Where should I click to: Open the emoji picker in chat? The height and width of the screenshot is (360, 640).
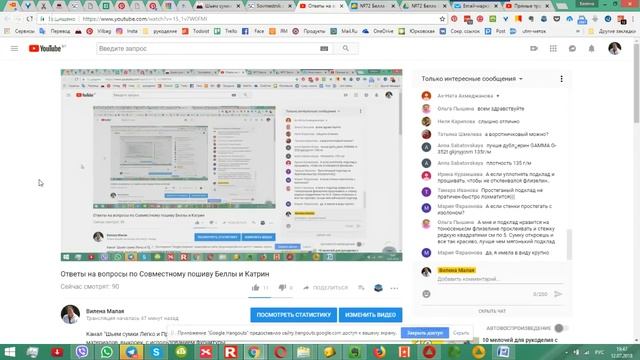point(427,294)
